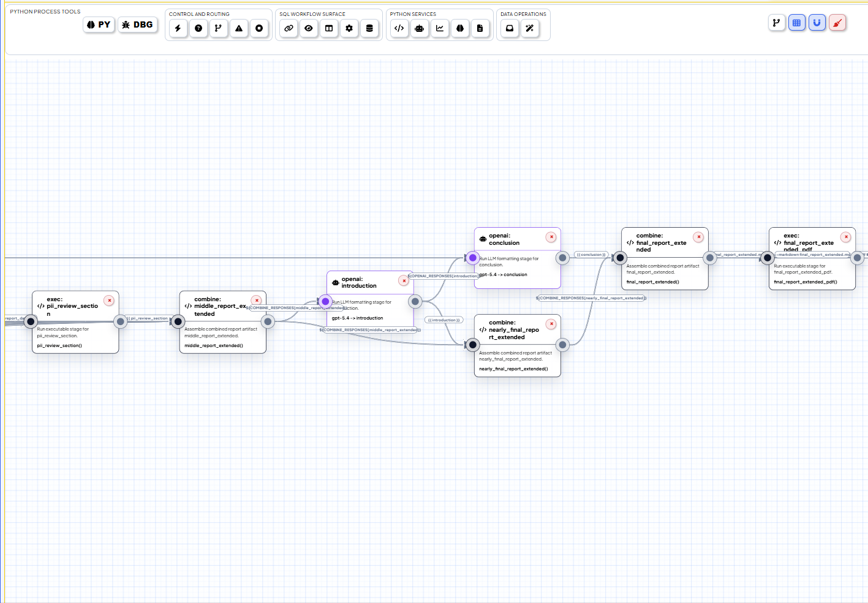Click the chart icon in Python Services
The image size is (868, 603).
[x=440, y=28]
